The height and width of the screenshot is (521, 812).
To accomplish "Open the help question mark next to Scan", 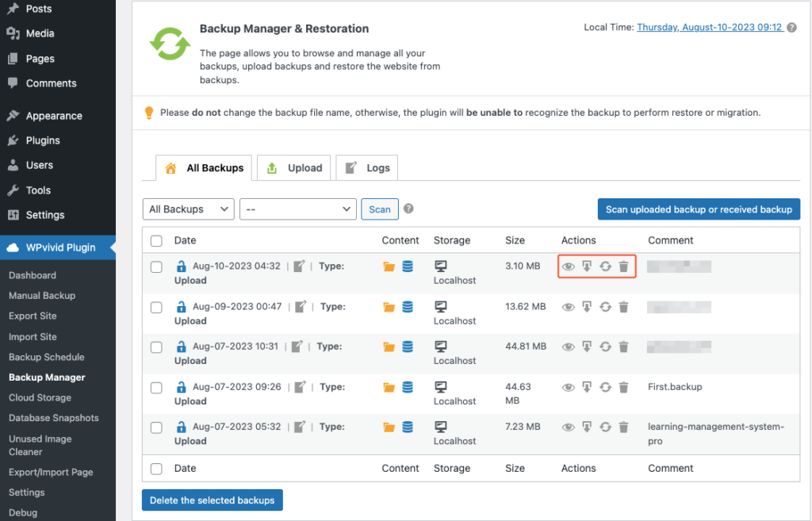I will click(x=408, y=209).
